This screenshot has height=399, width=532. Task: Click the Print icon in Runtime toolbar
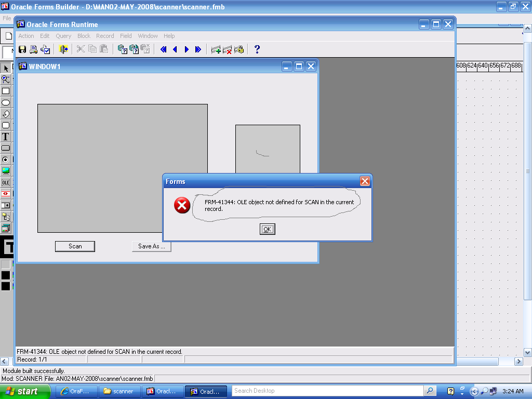point(33,49)
